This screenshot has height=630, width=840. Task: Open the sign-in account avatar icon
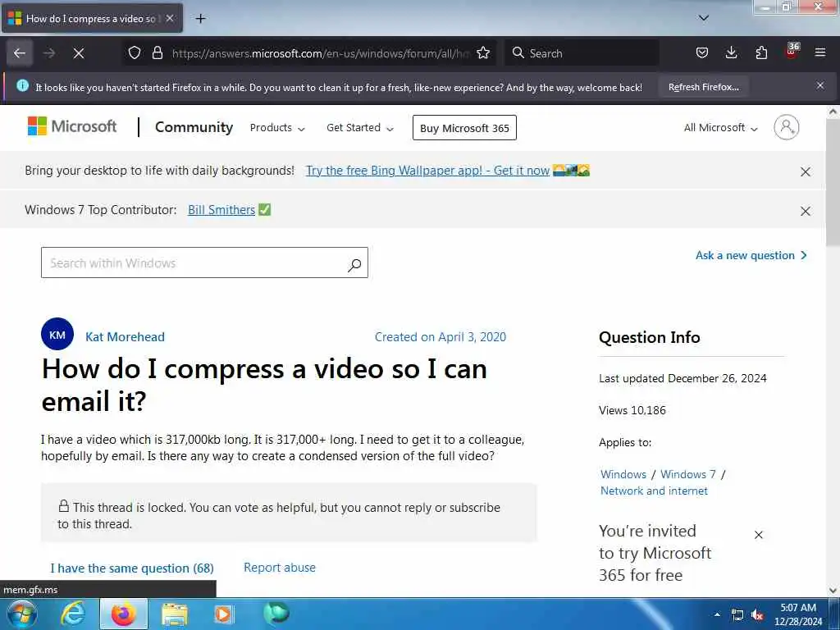pyautogui.click(x=787, y=127)
